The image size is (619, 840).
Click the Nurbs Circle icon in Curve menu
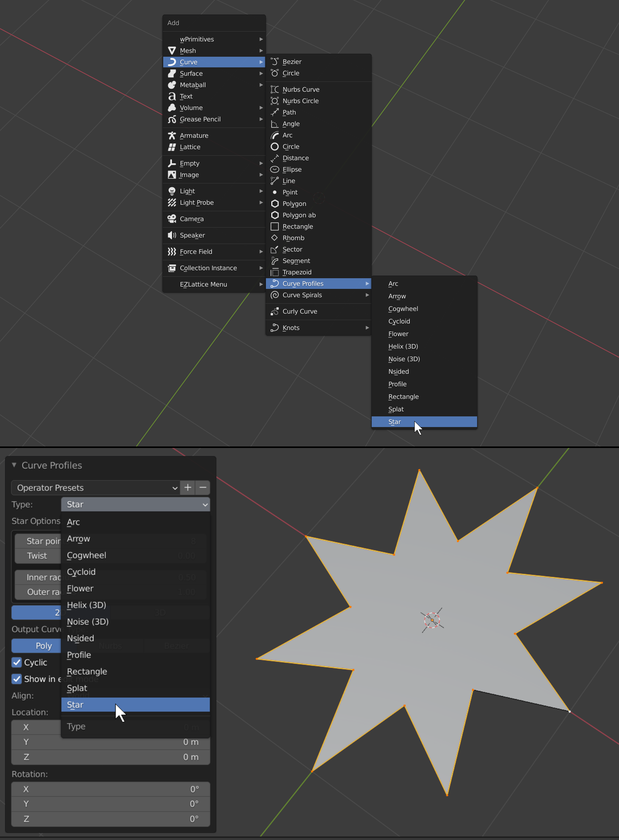pyautogui.click(x=275, y=100)
